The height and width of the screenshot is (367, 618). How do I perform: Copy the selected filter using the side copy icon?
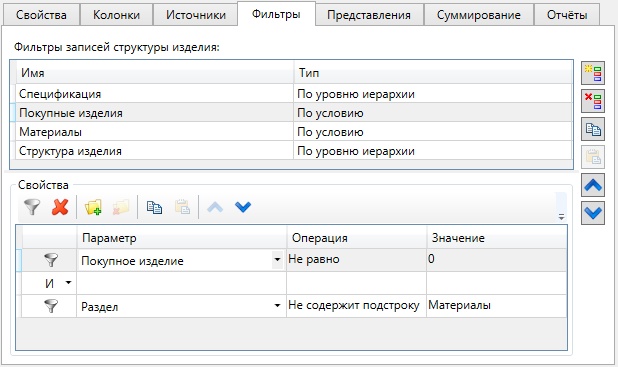(x=593, y=129)
